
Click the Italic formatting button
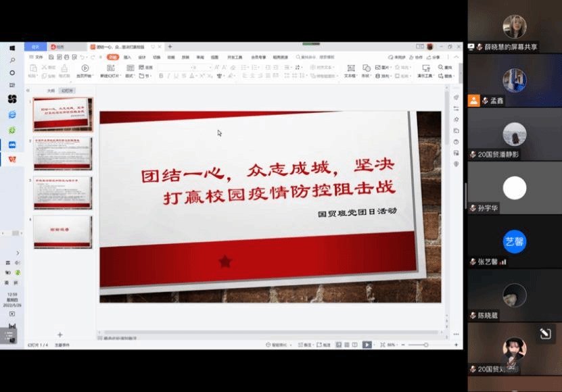point(169,76)
